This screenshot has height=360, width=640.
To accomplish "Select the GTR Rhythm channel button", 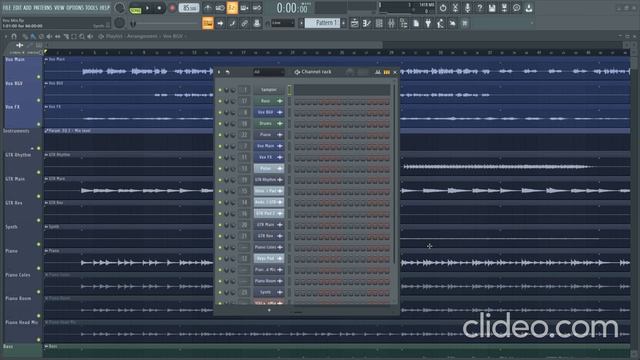I will 269,180.
